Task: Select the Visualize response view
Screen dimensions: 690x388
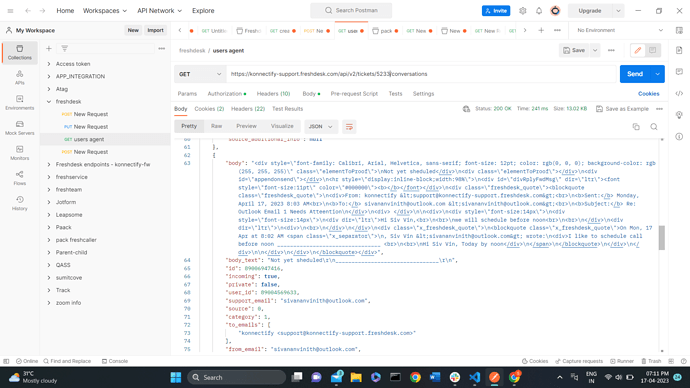Action: [282, 126]
